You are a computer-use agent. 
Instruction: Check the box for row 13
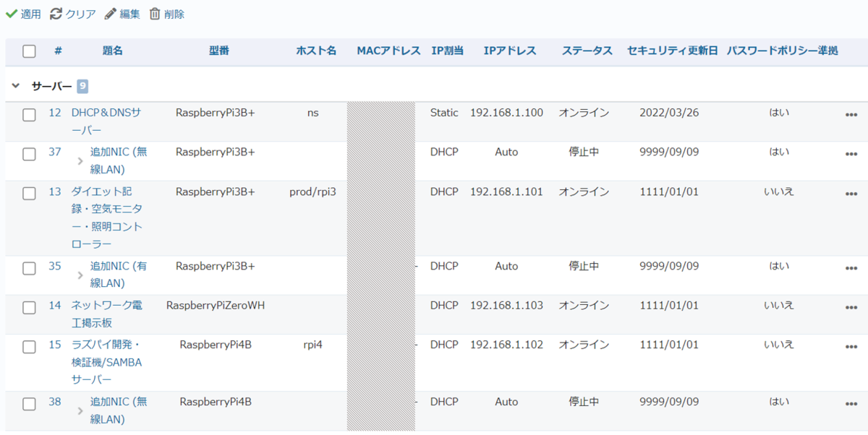coord(29,194)
